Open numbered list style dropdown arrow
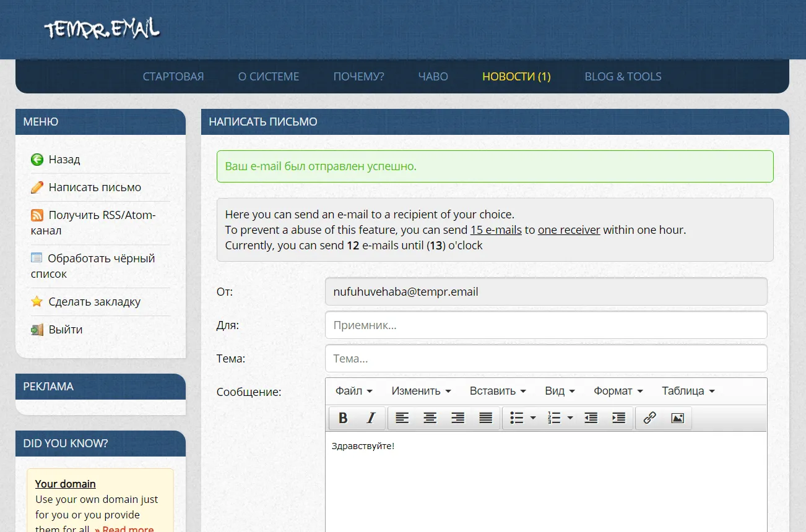The image size is (806, 532). (570, 418)
